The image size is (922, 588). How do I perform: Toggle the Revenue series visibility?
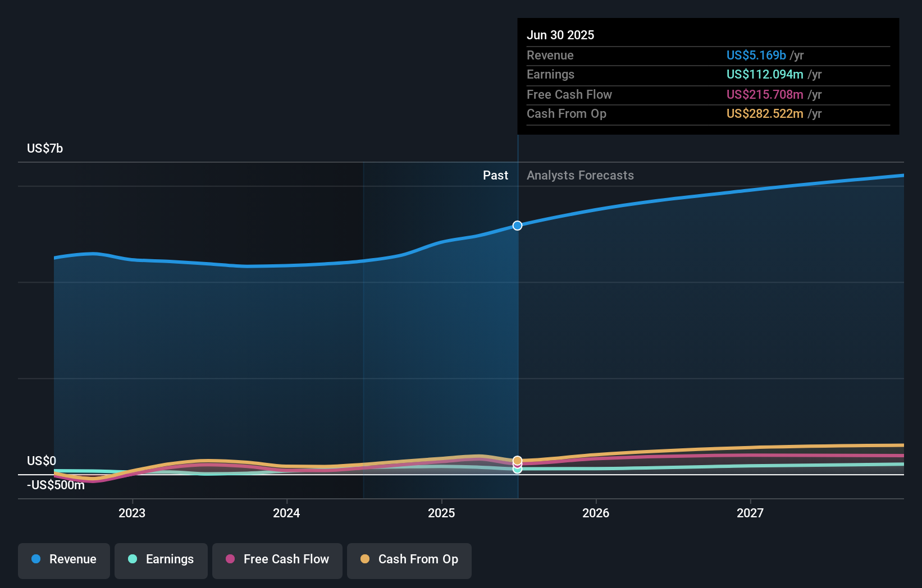63,559
